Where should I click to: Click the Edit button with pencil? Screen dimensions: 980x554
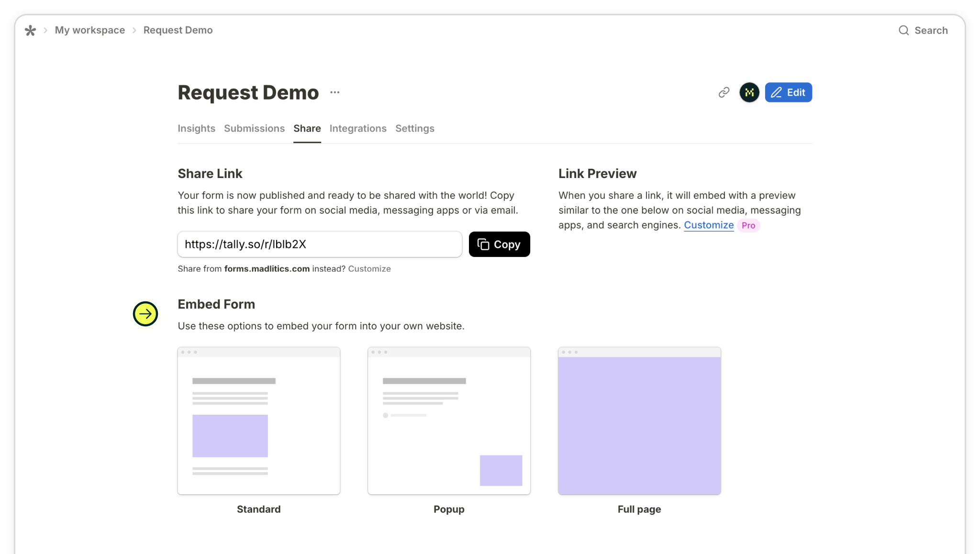[788, 92]
